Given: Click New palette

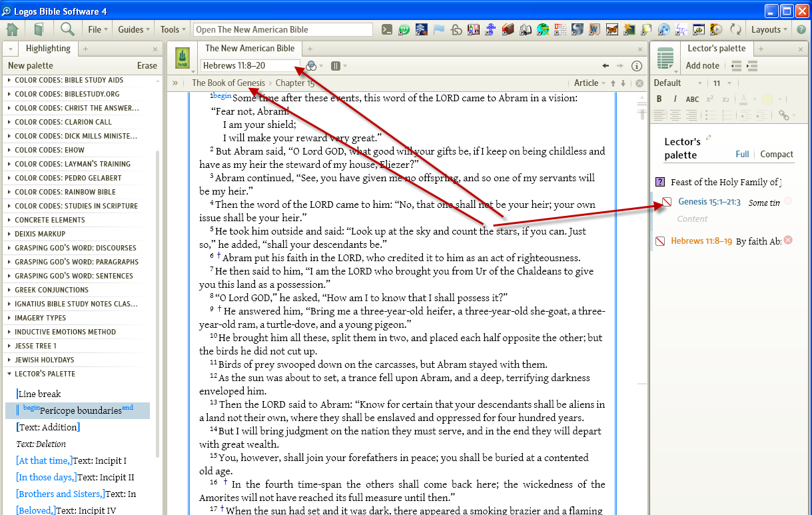Looking at the screenshot, I should [31, 65].
